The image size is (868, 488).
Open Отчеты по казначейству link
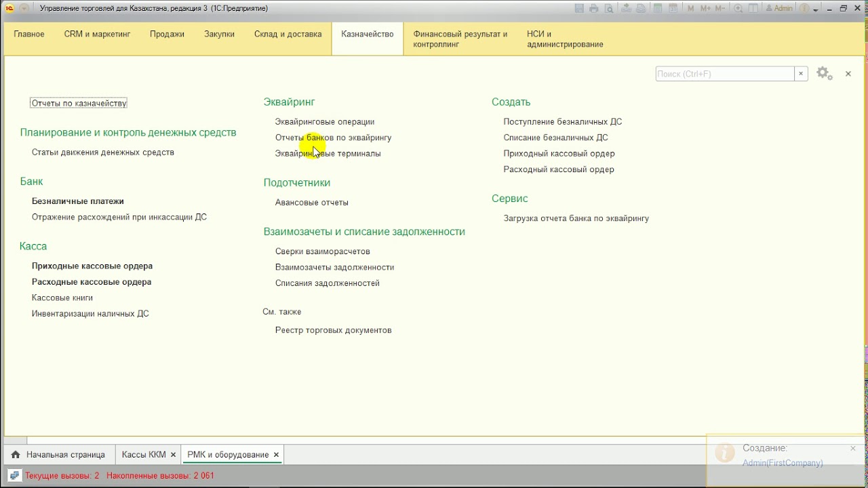click(x=79, y=103)
